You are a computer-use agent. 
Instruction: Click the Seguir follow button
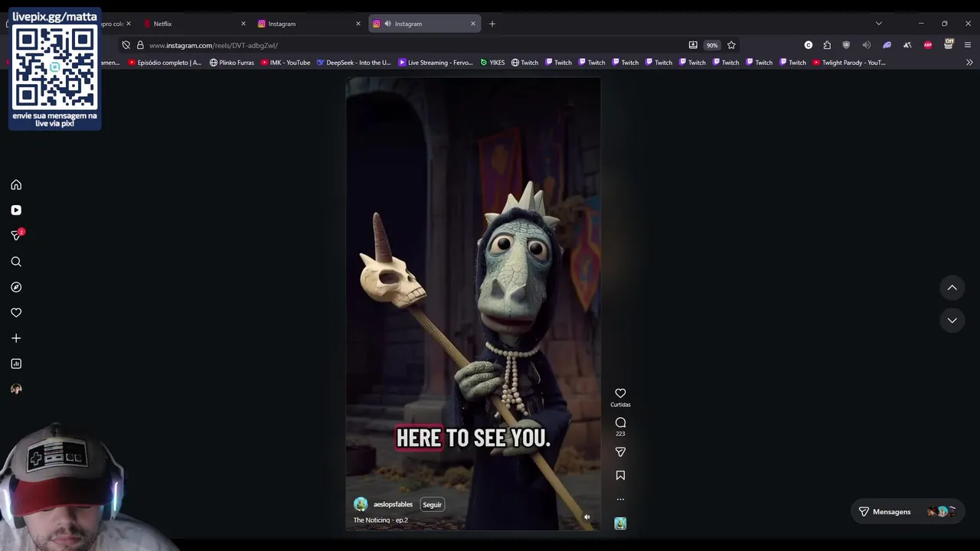coord(432,505)
